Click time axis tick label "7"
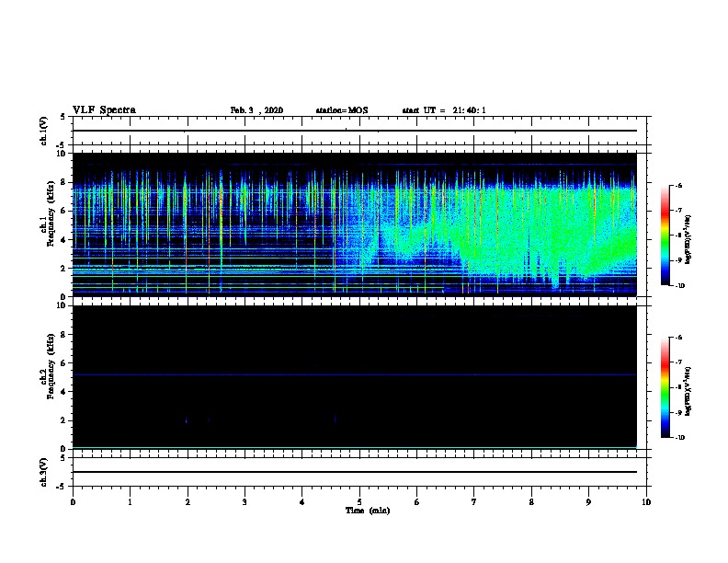Viewport: 728px width, 563px height. coord(474,502)
